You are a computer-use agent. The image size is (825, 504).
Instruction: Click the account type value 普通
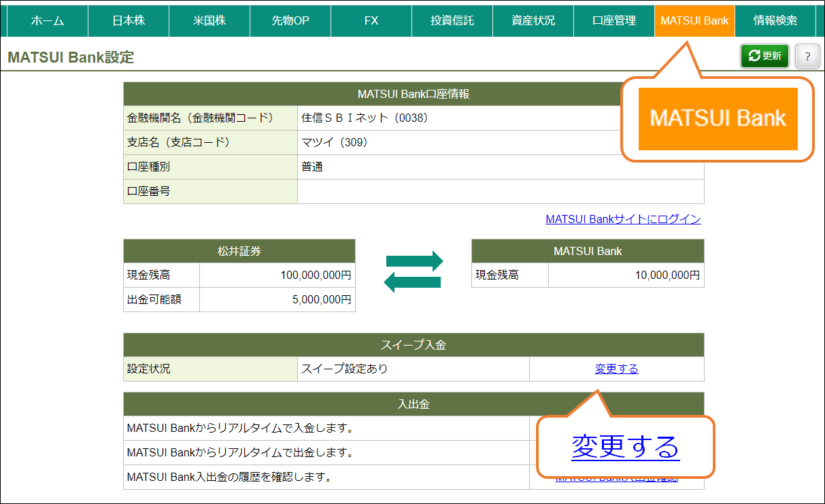312,167
